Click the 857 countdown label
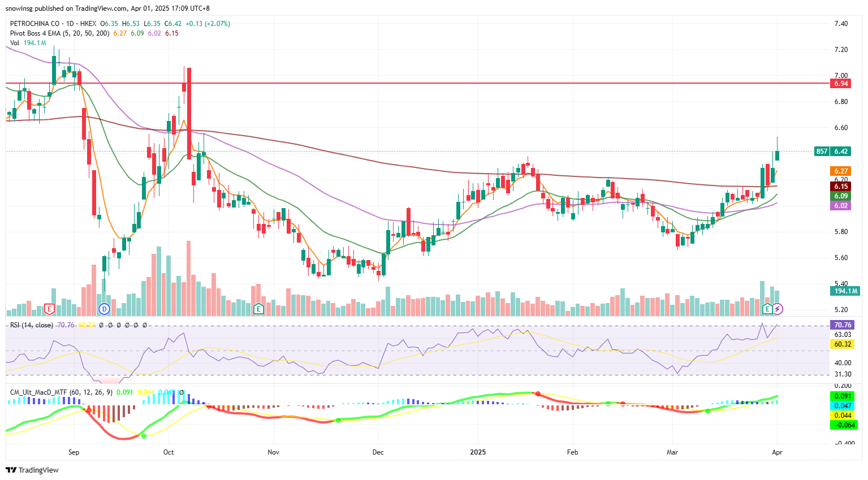Screen dimensions: 868x480 click(x=822, y=152)
